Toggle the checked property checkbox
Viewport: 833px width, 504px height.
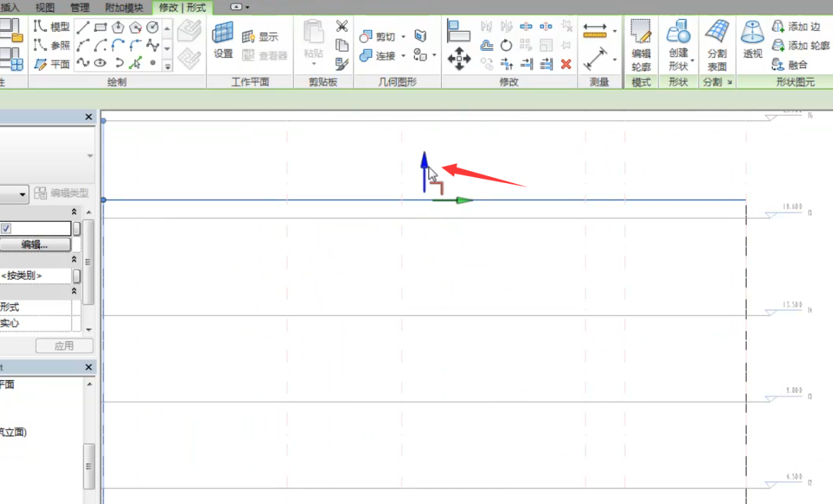[x=6, y=228]
